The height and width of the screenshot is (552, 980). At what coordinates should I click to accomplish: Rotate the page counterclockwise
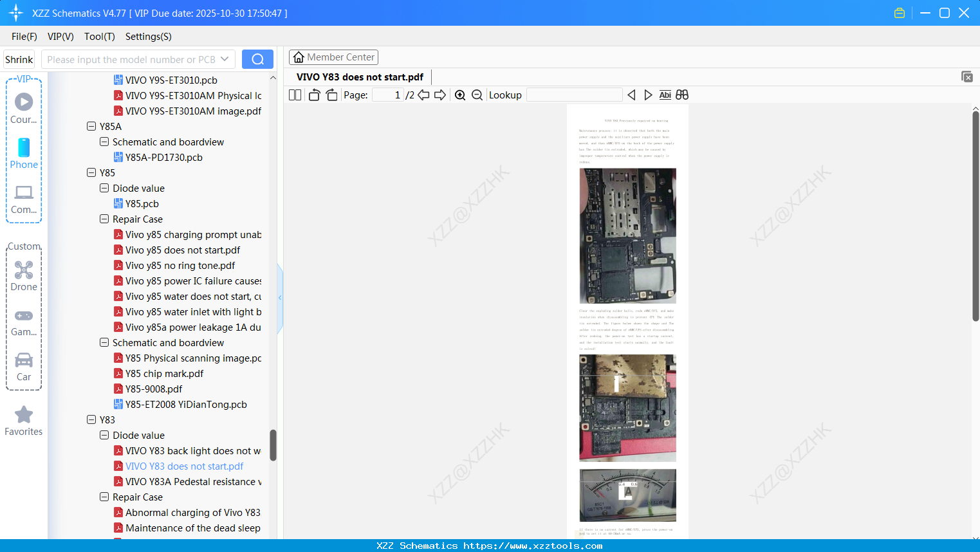coord(314,95)
